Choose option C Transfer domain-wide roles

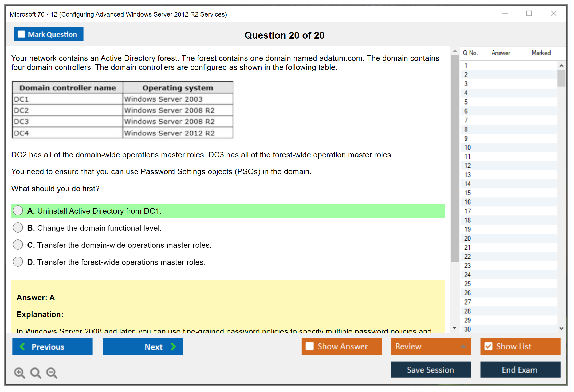coord(18,245)
